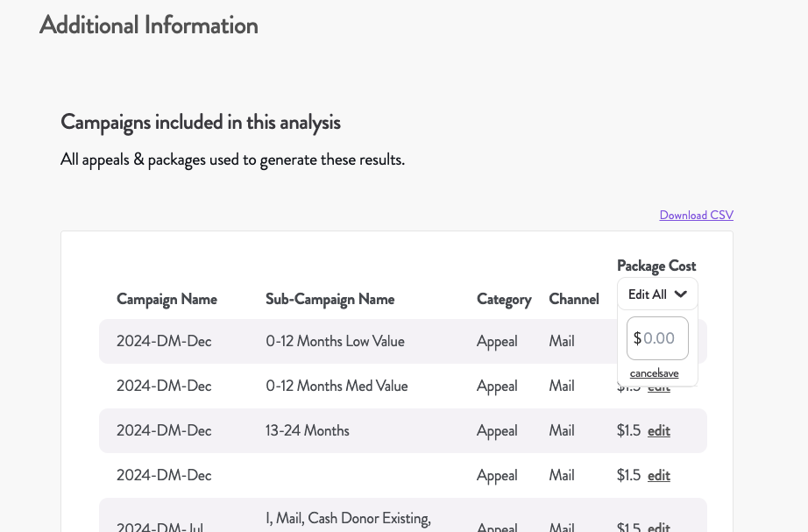Click the Category column header
808x532 pixels.
(504, 299)
